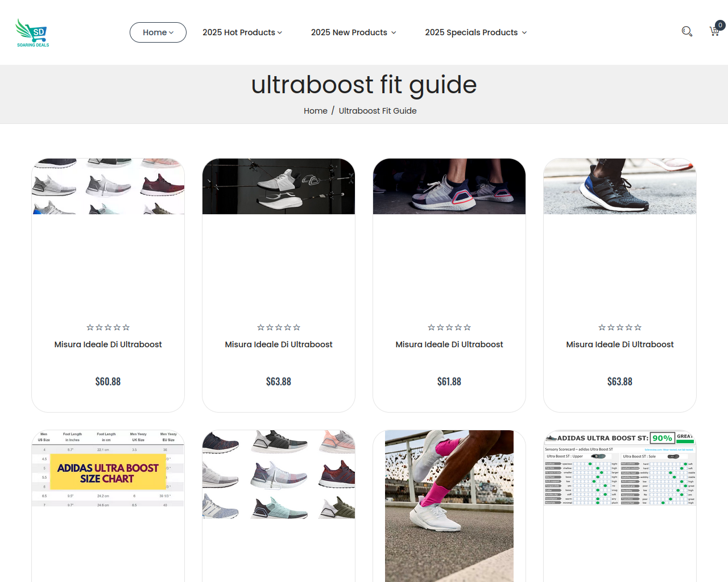
Task: Expand the Home dropdown menu
Action: coord(158,32)
